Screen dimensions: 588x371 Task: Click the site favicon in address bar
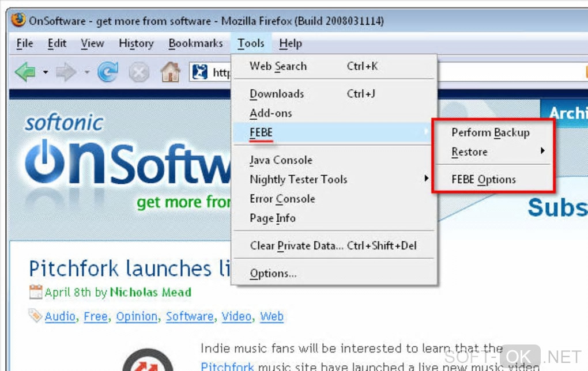point(200,71)
